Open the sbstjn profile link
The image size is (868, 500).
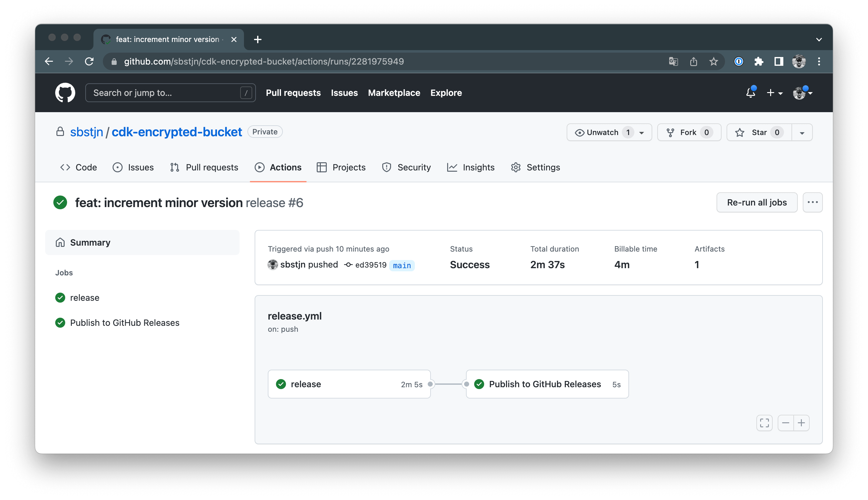[87, 132]
